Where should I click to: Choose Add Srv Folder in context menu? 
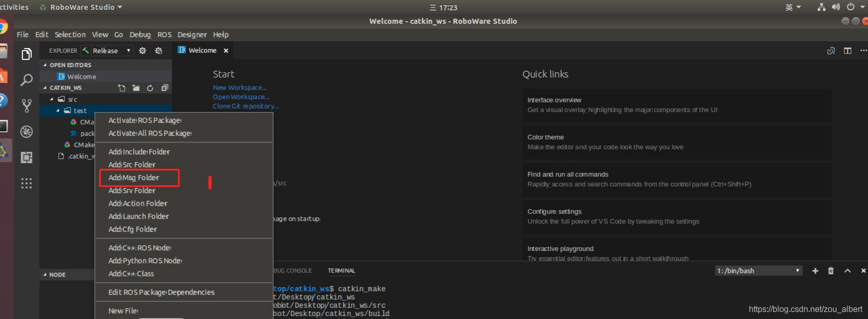[x=184, y=190]
